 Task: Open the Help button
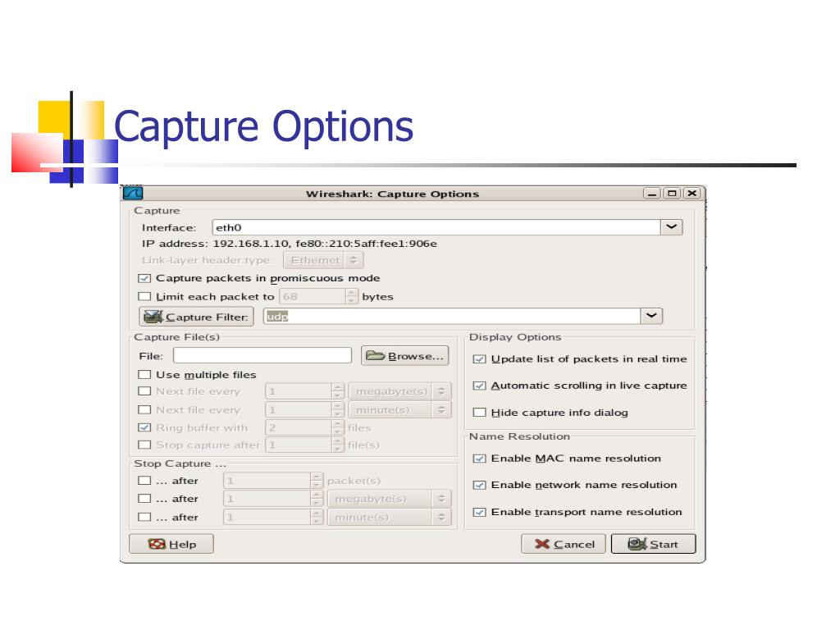click(x=171, y=544)
